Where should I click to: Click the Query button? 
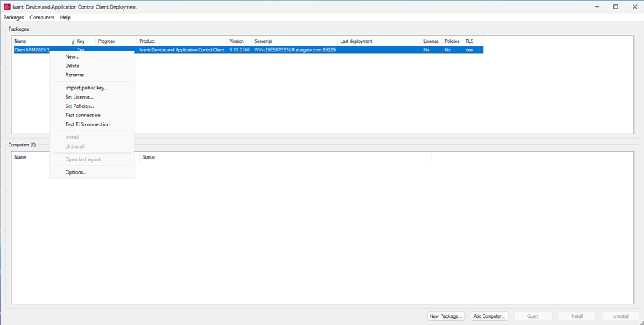pos(533,316)
